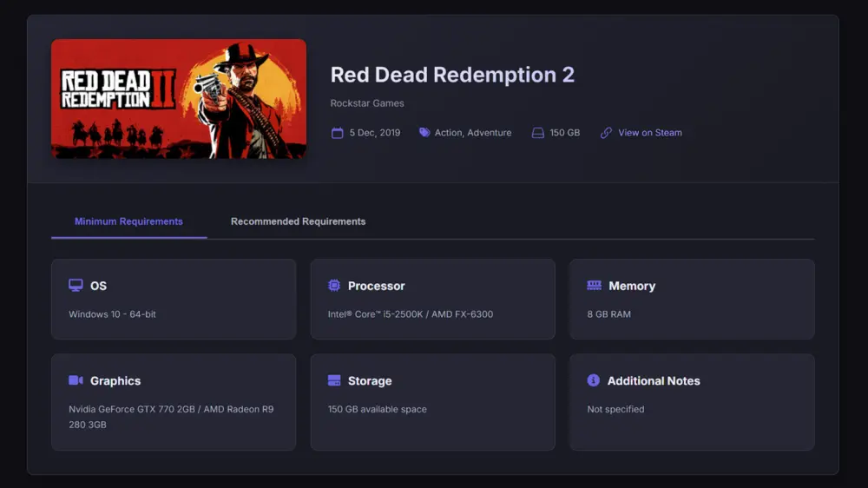Click the CPU chip icon in Processor card
The width and height of the screenshot is (868, 488).
pyautogui.click(x=334, y=286)
